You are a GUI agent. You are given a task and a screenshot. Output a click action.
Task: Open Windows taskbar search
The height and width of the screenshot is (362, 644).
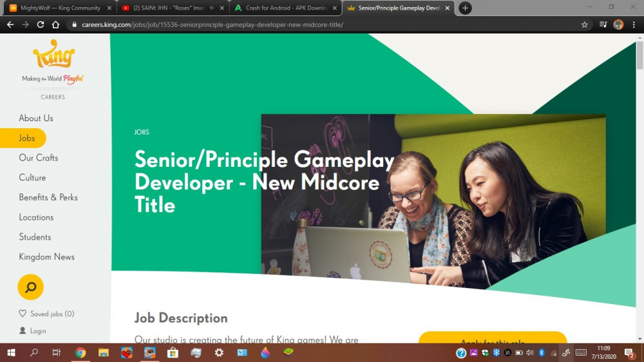click(34, 352)
